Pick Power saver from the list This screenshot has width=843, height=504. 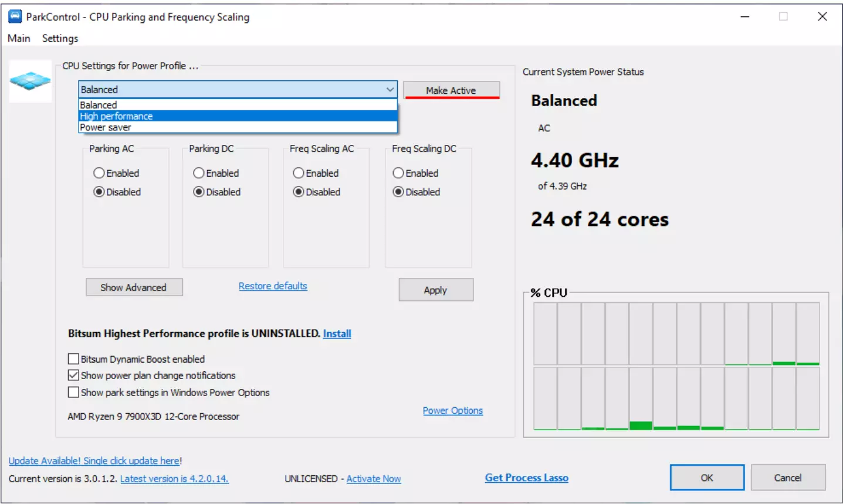pyautogui.click(x=238, y=127)
